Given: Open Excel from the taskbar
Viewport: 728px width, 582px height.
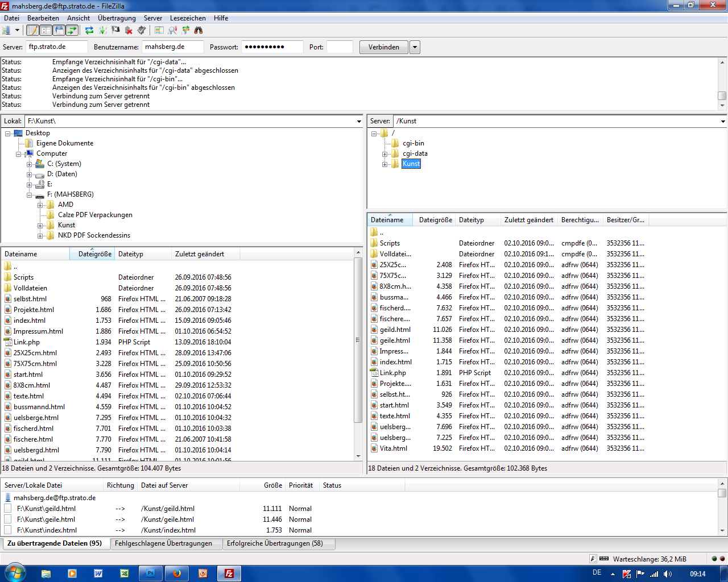Looking at the screenshot, I should click(x=124, y=573).
